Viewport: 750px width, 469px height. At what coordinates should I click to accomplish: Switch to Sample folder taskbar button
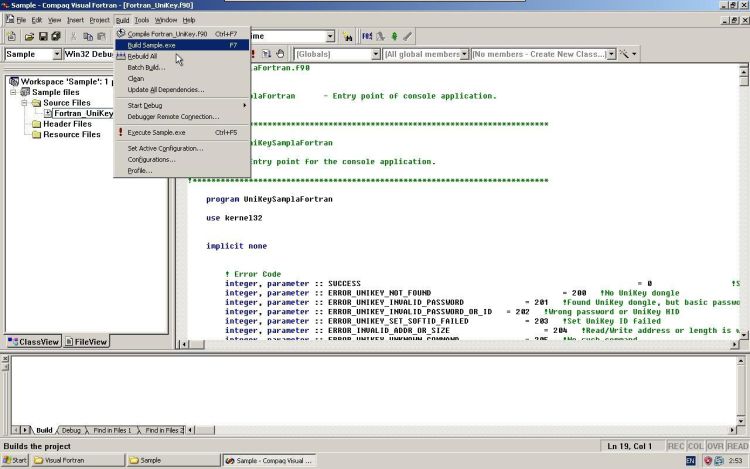pyautogui.click(x=174, y=460)
